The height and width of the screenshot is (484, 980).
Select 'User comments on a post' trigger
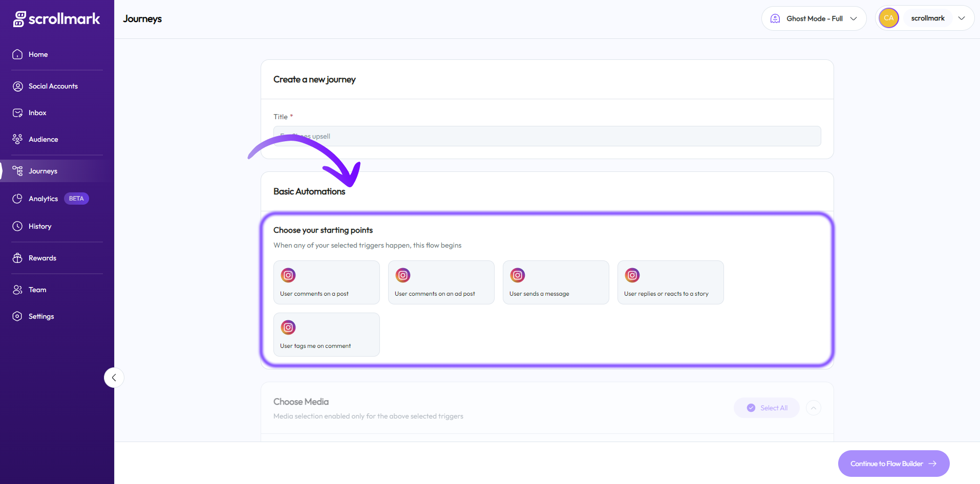pyautogui.click(x=326, y=282)
